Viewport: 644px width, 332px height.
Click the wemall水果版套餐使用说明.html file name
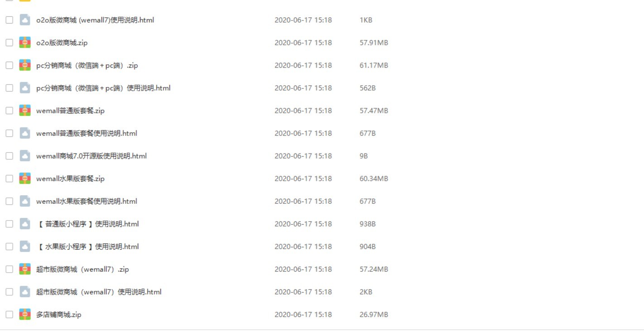pyautogui.click(x=87, y=201)
